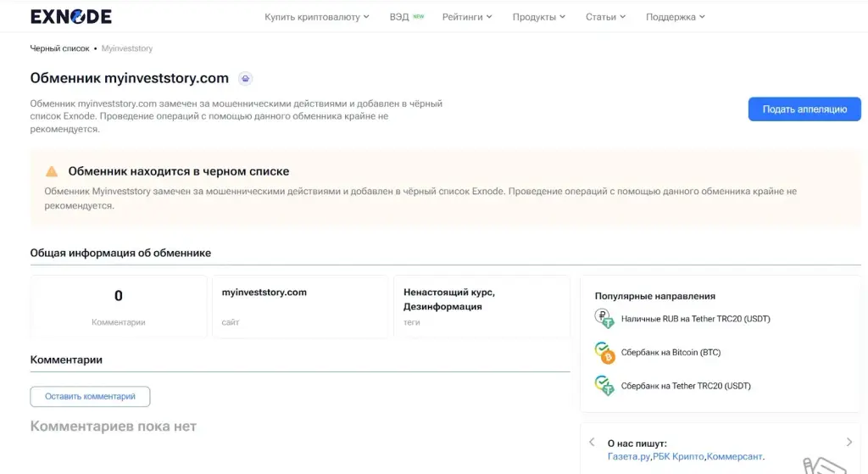Expand the Рейтинги menu

[x=467, y=17]
